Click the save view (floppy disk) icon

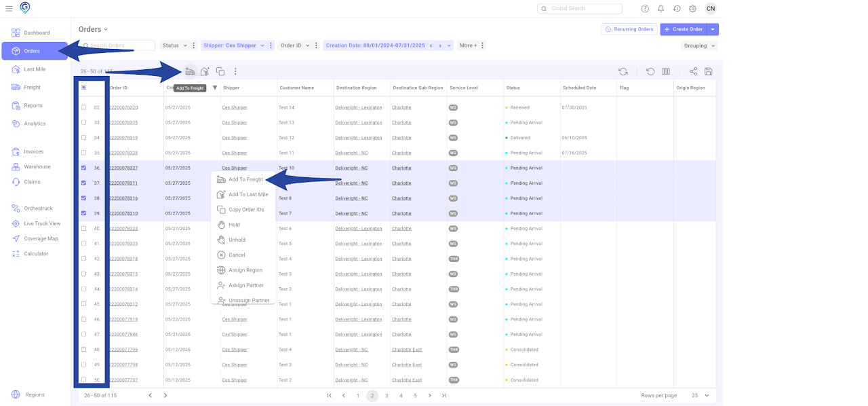pyautogui.click(x=709, y=71)
